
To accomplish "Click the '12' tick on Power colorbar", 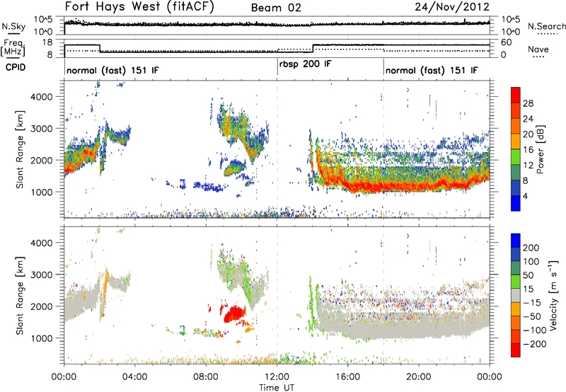I will point(528,166).
